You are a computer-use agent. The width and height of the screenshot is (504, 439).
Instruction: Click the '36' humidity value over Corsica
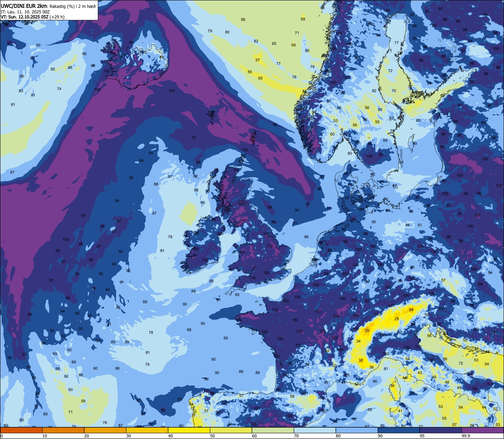tap(392, 386)
